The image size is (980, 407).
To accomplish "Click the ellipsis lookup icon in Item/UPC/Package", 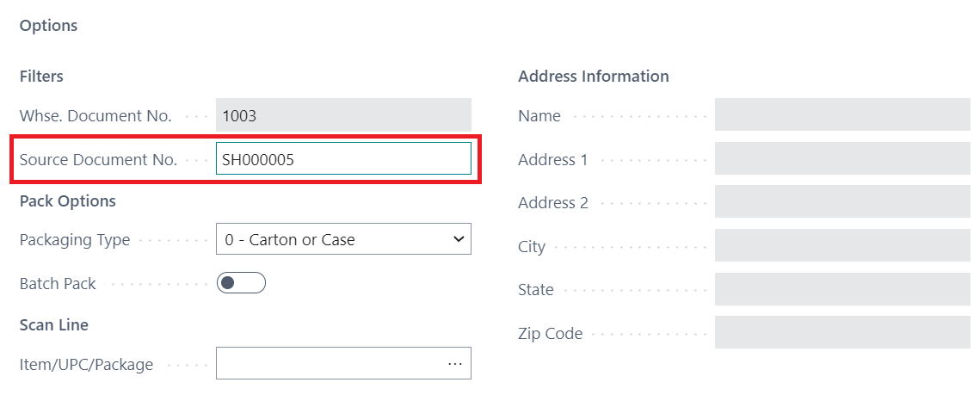I will point(455,364).
